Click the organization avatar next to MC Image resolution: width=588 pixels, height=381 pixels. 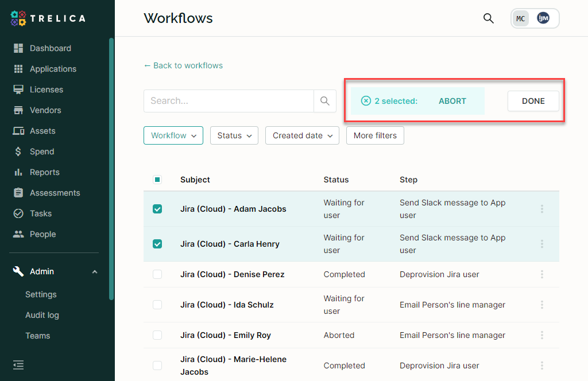click(x=543, y=18)
